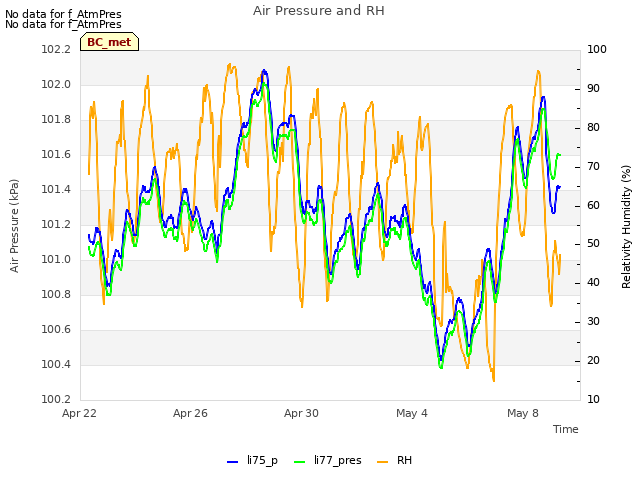Click the Air Pressure (kPa) axis label
Image resolution: width=640 pixels, height=480 pixels.
[x=15, y=226]
